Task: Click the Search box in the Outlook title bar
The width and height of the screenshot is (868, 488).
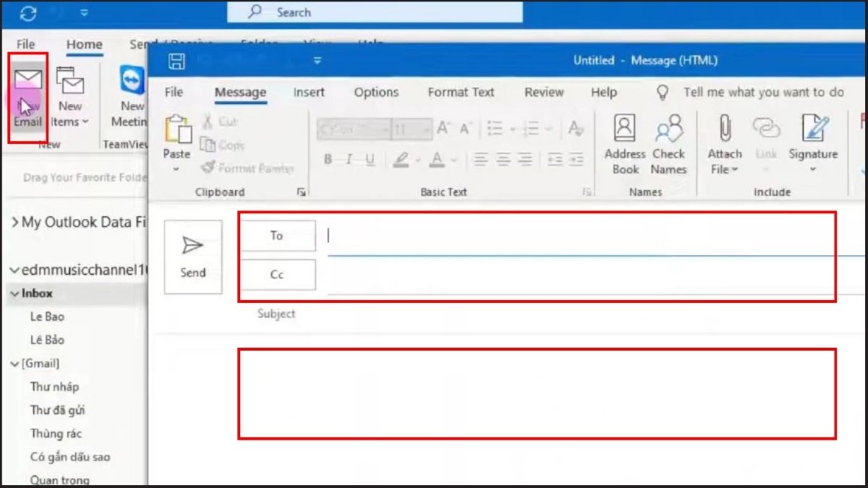Action: click(375, 12)
